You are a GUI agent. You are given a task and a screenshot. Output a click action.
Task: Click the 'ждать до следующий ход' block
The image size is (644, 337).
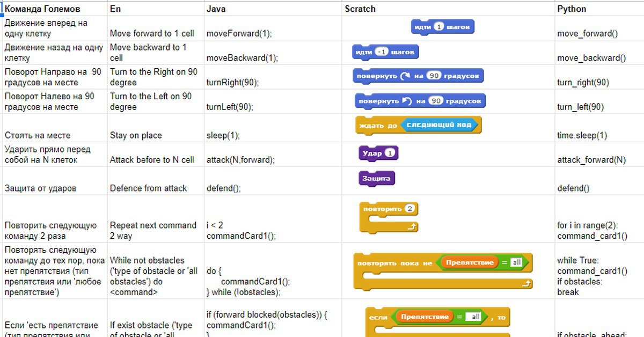418,126
